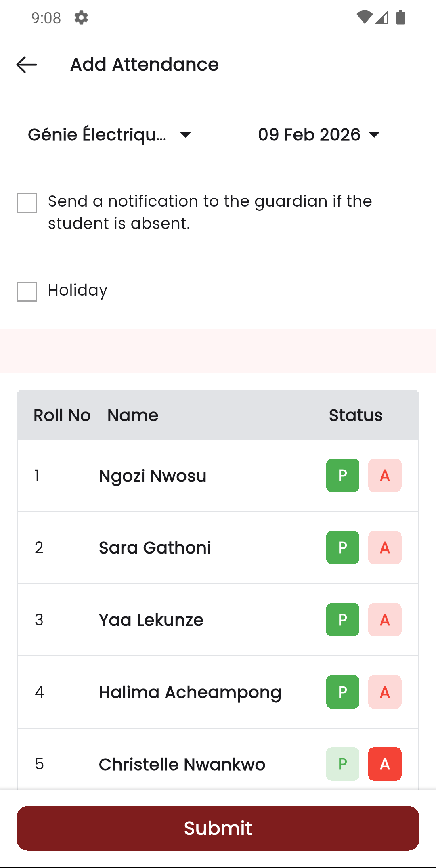Toggle Sara Gathoni's absent status
This screenshot has height=868, width=436.
(x=384, y=547)
